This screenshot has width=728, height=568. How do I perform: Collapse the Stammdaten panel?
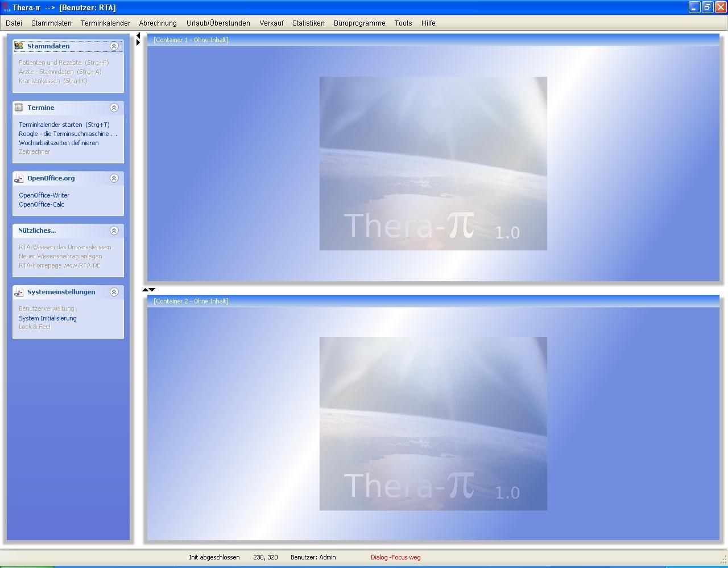coord(114,46)
